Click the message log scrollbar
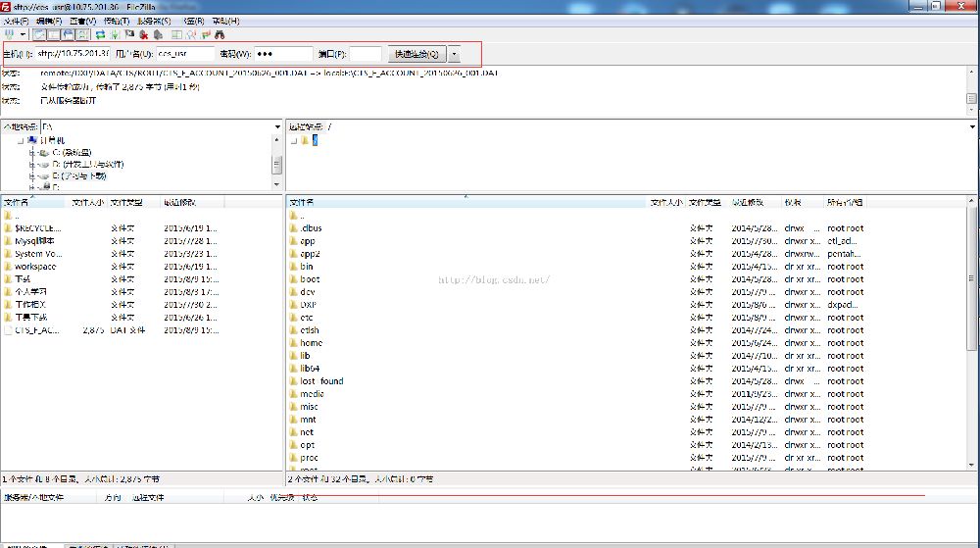This screenshot has height=548, width=980. [x=972, y=99]
